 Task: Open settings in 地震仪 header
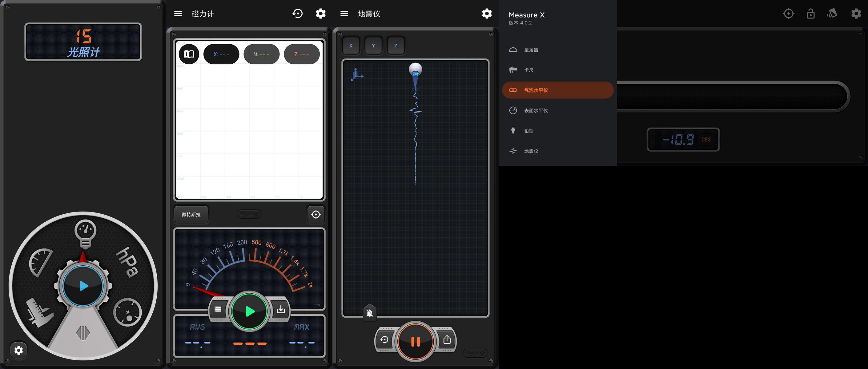click(487, 14)
